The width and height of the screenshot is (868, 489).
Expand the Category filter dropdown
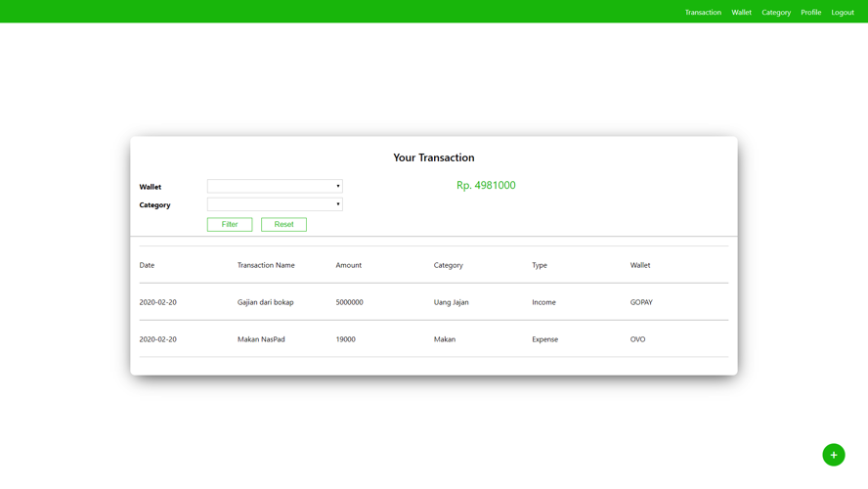pyautogui.click(x=275, y=204)
